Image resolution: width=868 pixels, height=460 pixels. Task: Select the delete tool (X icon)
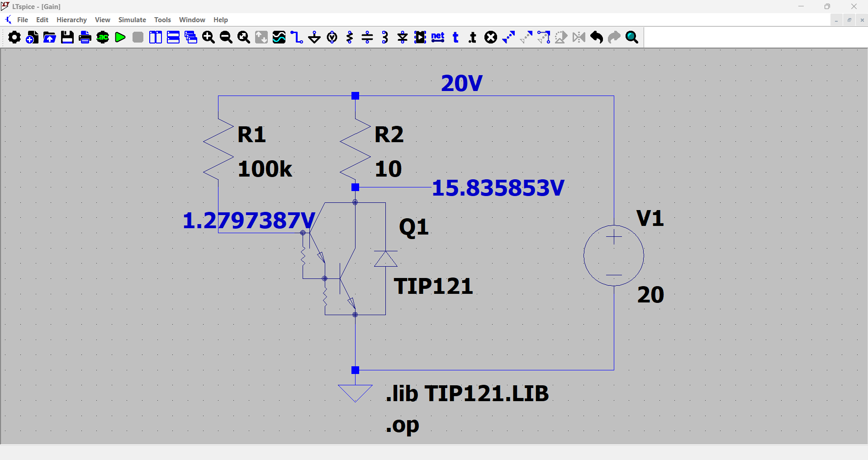(x=491, y=37)
